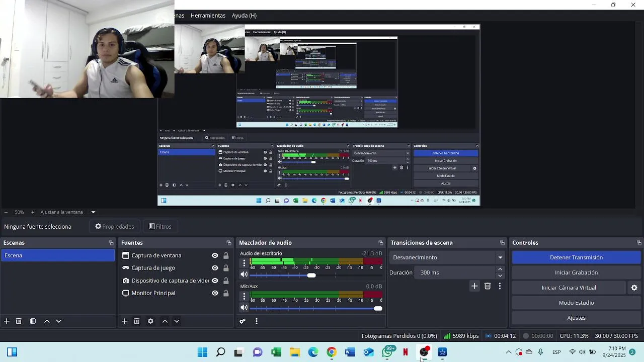Screen dimensions: 644x362
Task: Select Captura de juego source row
Action: pyautogui.click(x=176, y=268)
